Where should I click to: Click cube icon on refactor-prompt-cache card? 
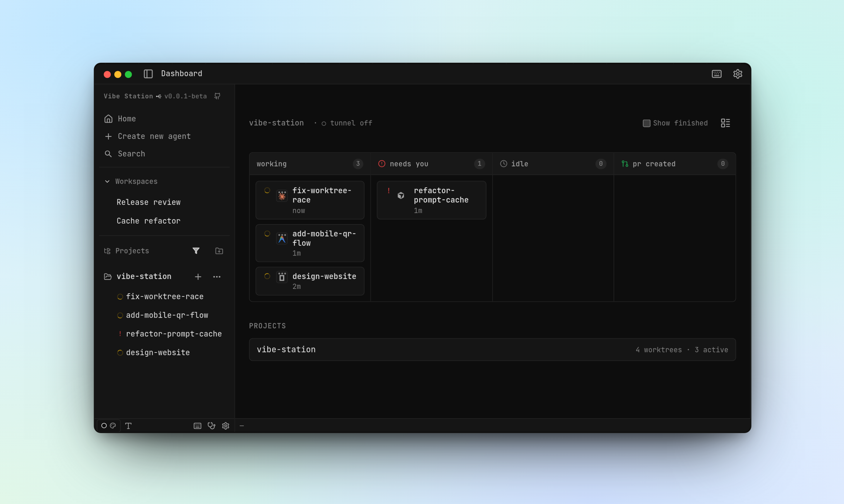(401, 196)
